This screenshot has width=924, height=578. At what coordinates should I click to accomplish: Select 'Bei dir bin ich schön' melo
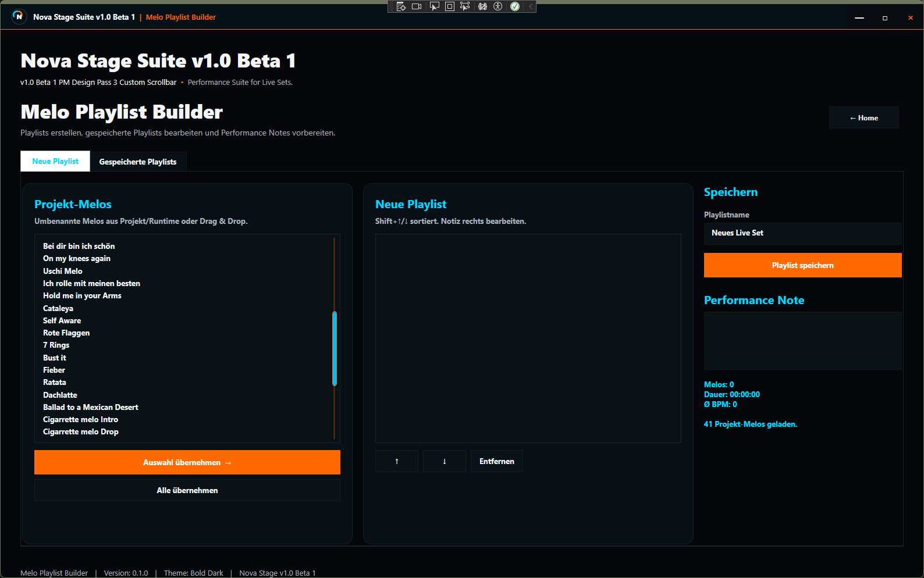pyautogui.click(x=79, y=246)
